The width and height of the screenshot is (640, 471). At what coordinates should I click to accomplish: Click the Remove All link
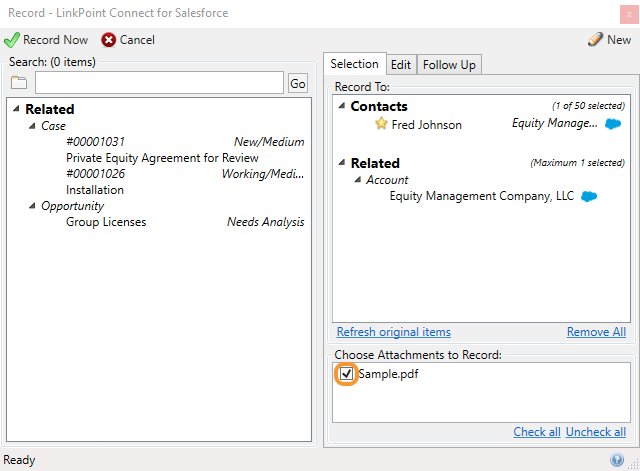(596, 332)
